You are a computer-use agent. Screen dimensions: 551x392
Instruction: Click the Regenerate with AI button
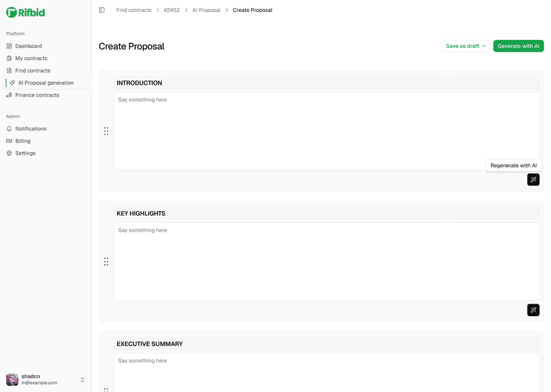[x=513, y=165]
